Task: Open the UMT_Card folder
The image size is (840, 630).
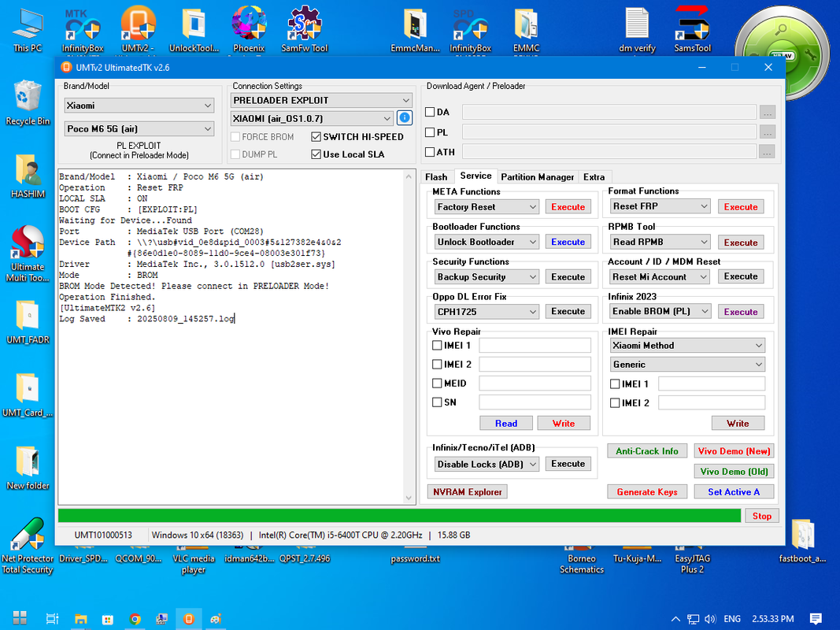Action: point(28,395)
